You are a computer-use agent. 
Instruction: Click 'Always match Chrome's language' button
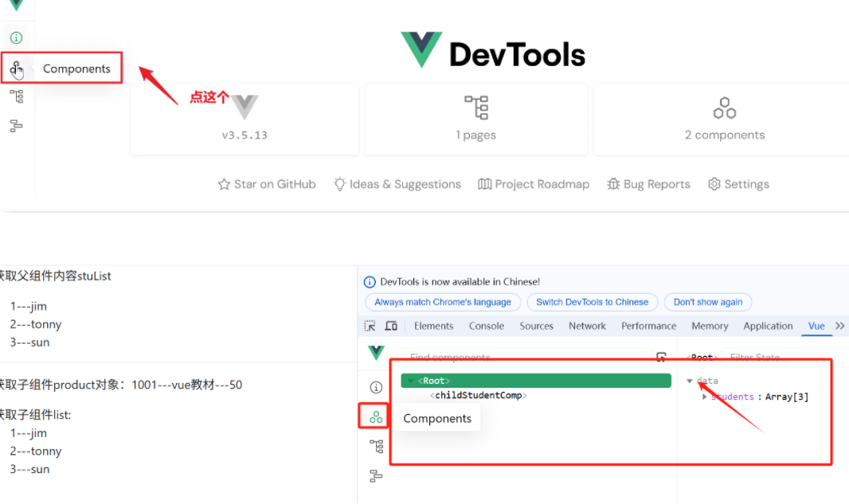442,302
